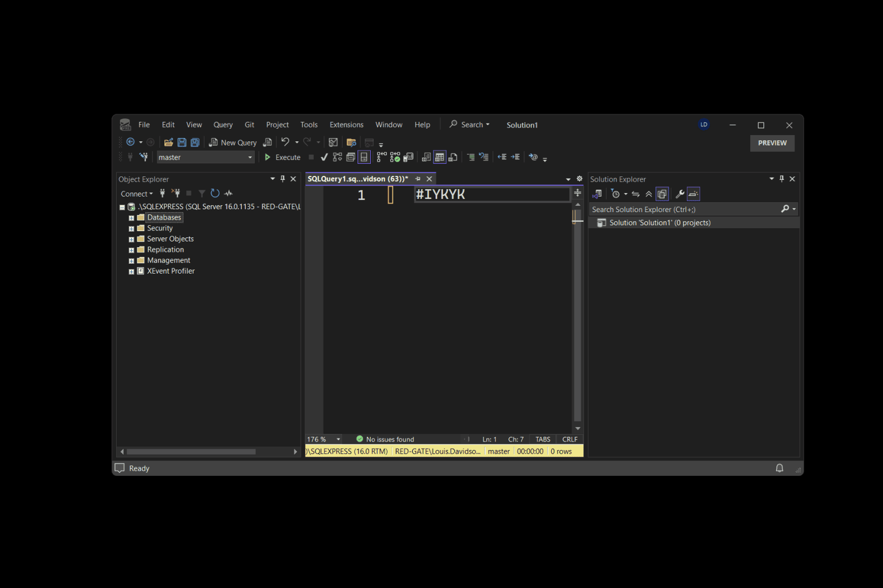Screen dimensions: 883x588
Task: Click the Undo arrow icon
Action: coord(285,142)
